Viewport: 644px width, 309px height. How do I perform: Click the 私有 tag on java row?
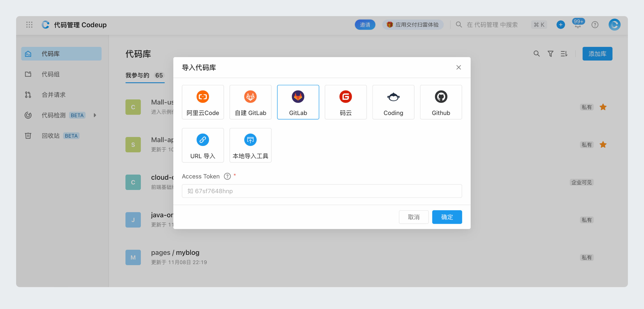coord(586,220)
